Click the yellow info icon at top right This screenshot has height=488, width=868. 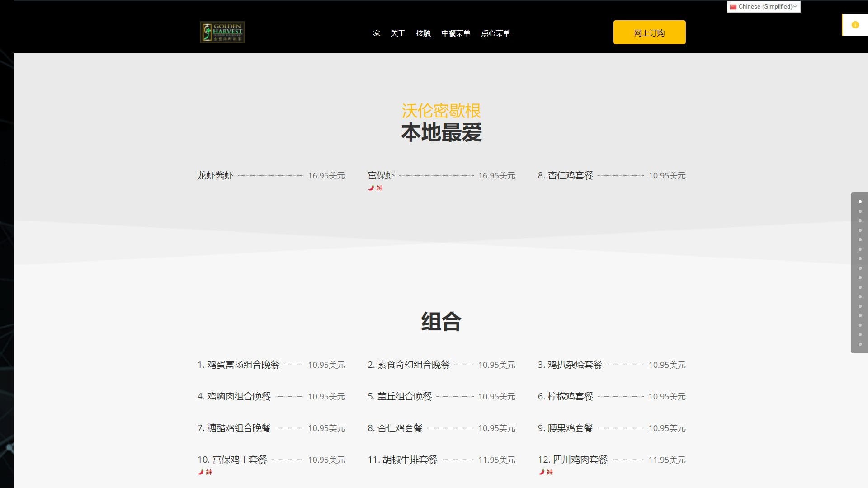[855, 25]
